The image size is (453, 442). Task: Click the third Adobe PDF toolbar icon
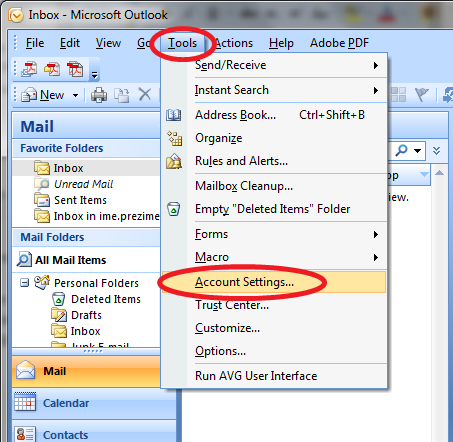pyautogui.click(x=75, y=69)
